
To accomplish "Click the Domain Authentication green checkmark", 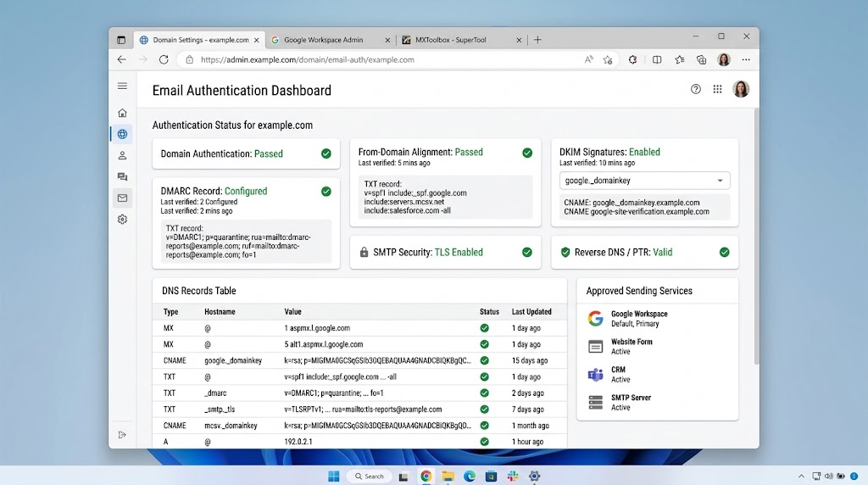I will pyautogui.click(x=326, y=153).
